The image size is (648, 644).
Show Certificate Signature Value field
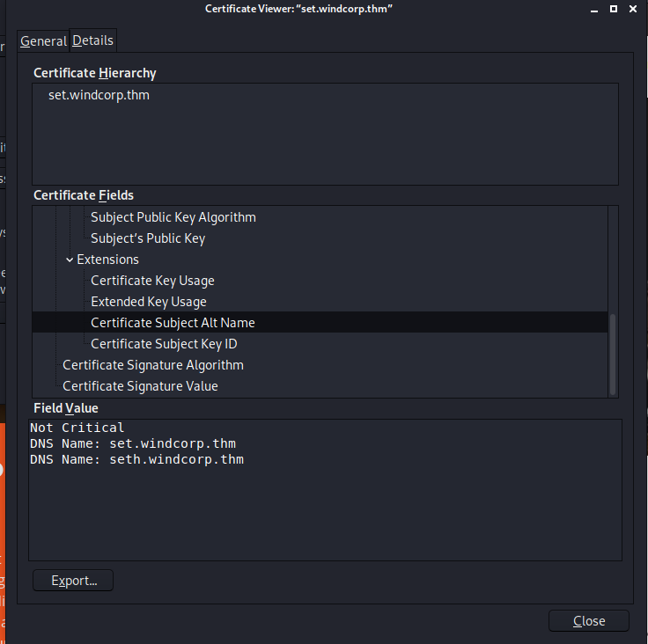coord(140,386)
